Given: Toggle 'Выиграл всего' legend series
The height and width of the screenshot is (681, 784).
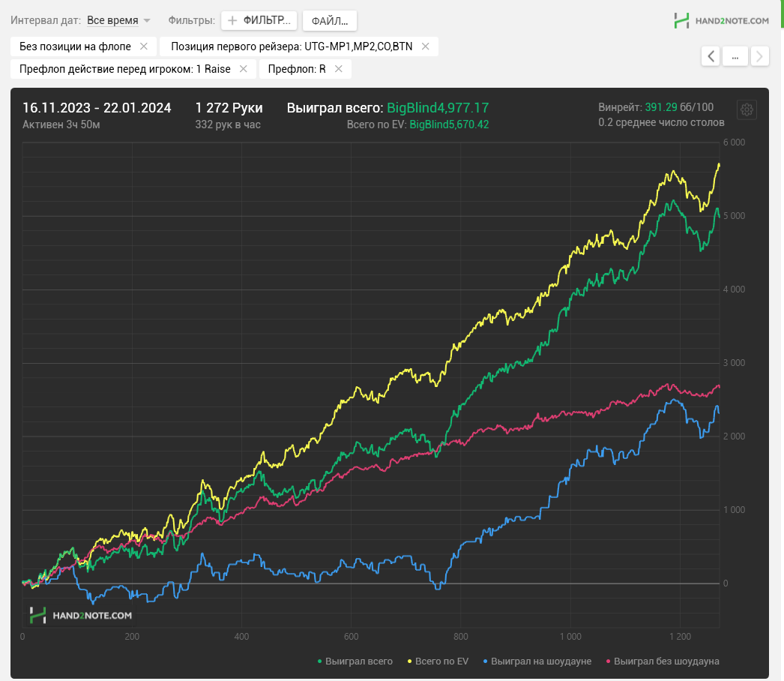Looking at the screenshot, I should pos(355,661).
